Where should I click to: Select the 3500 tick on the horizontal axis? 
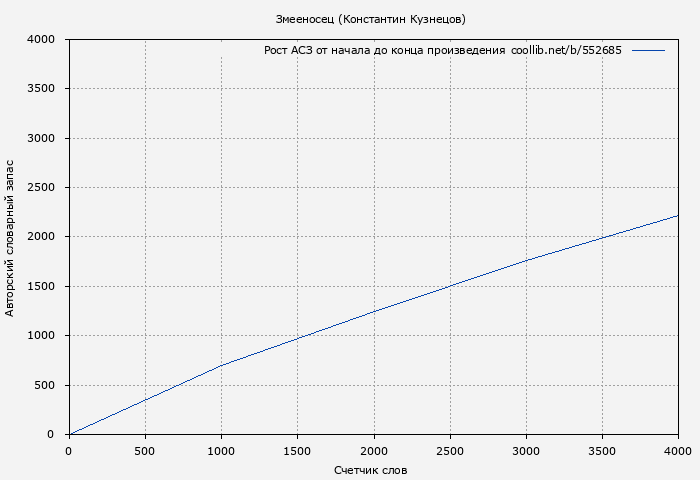click(x=601, y=451)
